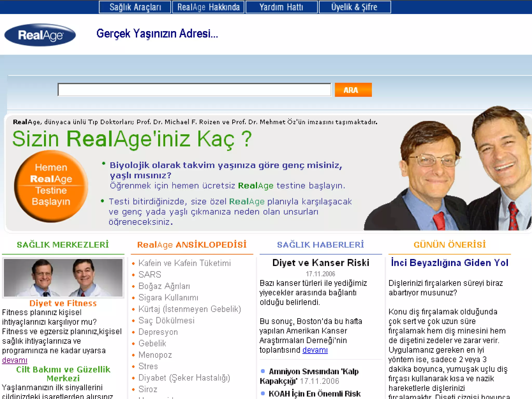Screen dimensions: 532x399
Task: Follow 'devamı' link under Diyet ve Fitness
Action: point(15,360)
